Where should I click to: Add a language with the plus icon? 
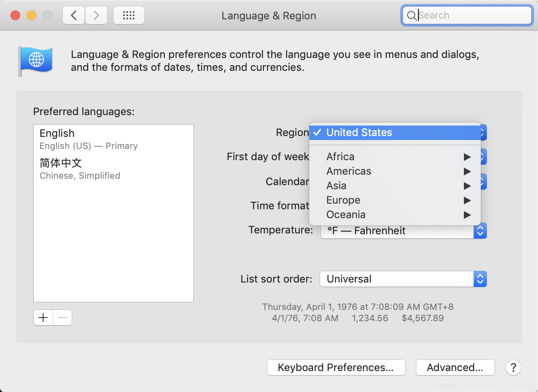[x=43, y=318]
